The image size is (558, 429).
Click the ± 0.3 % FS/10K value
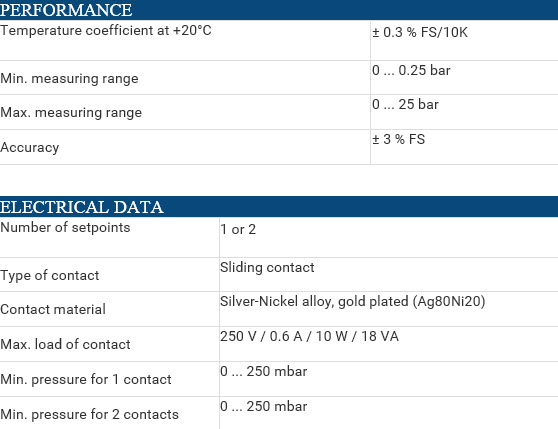[420, 32]
